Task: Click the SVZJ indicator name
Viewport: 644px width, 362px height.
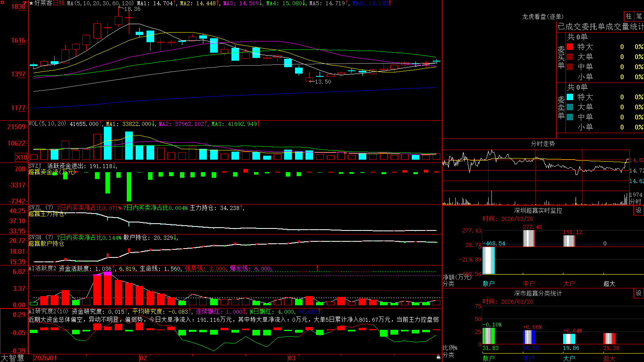Action: (35, 166)
